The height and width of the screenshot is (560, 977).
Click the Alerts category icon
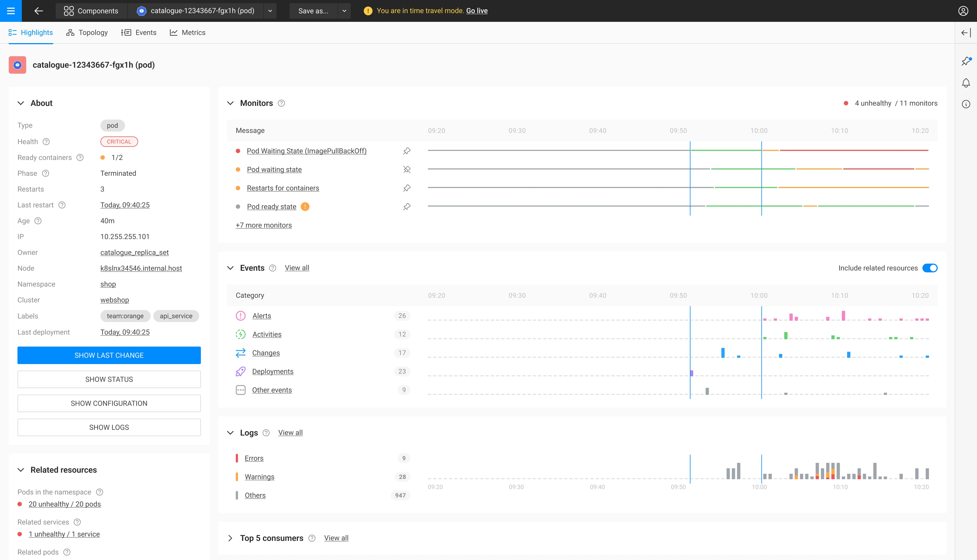[241, 316]
